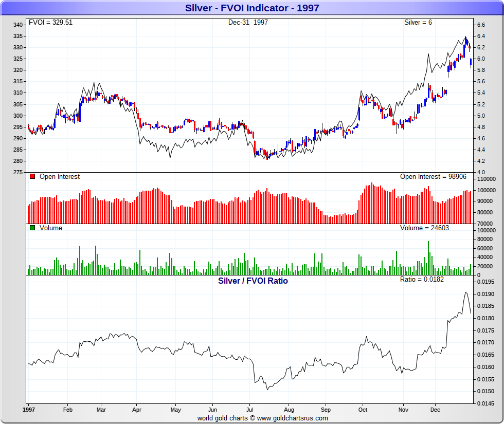Click the goldchartsrus.com copyright footer text

(x=263, y=418)
